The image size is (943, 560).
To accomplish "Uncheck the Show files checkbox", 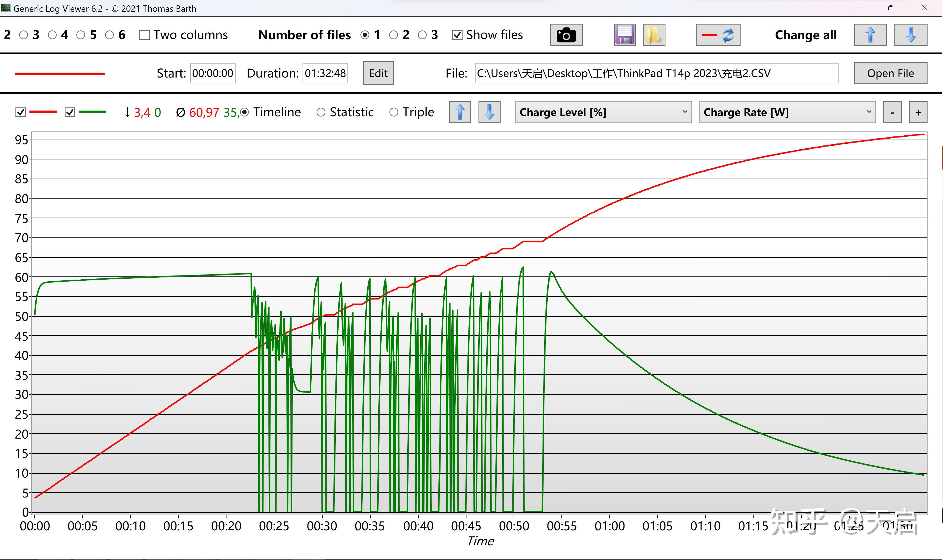I will point(457,35).
